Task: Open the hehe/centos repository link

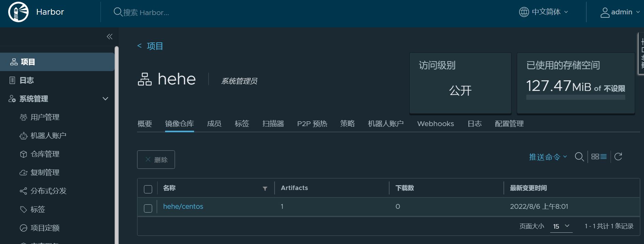Action: click(x=183, y=206)
